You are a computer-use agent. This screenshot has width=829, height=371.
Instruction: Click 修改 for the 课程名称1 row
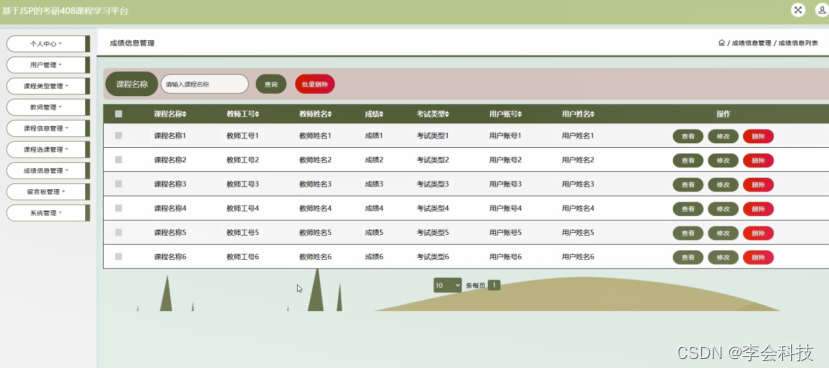click(x=723, y=136)
